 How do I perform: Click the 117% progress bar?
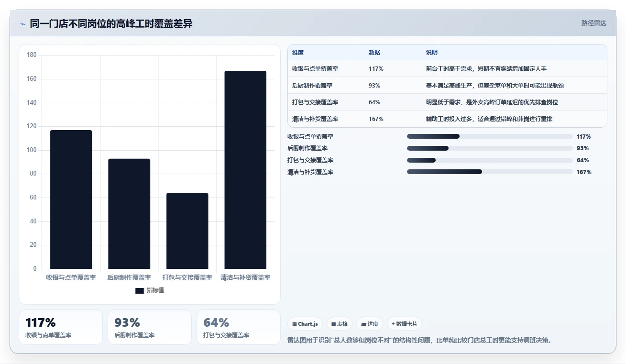click(x=490, y=136)
